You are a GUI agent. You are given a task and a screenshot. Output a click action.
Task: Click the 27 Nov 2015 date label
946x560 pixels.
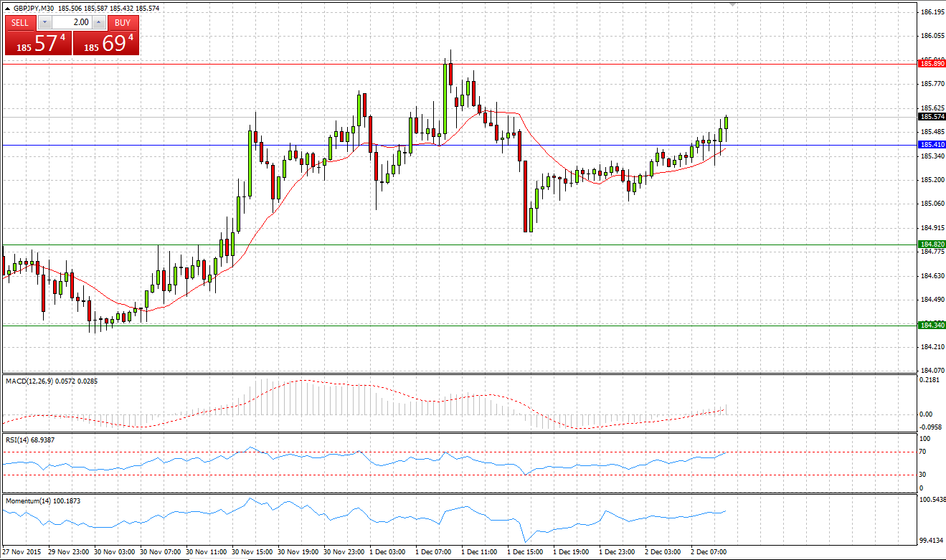[21, 552]
